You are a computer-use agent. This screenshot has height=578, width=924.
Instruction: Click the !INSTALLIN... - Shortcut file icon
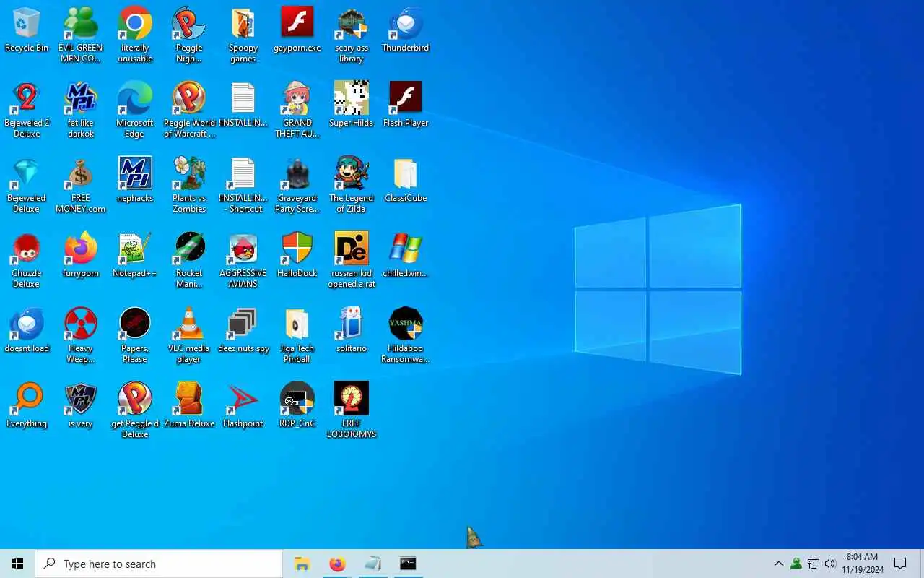tap(243, 185)
